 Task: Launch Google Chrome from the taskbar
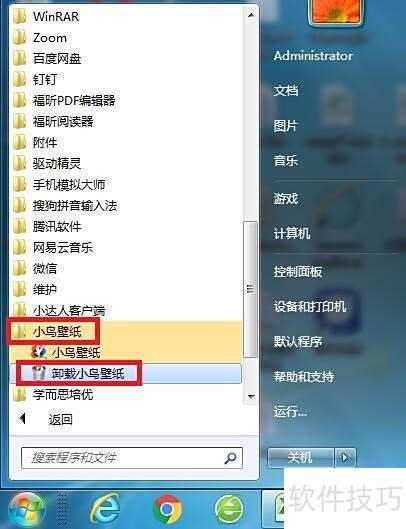pos(167,509)
